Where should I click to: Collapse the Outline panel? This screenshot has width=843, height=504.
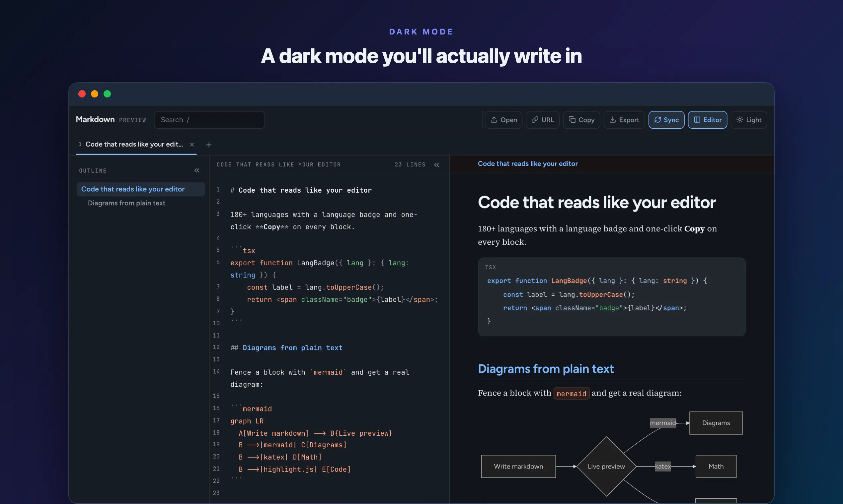tap(197, 170)
